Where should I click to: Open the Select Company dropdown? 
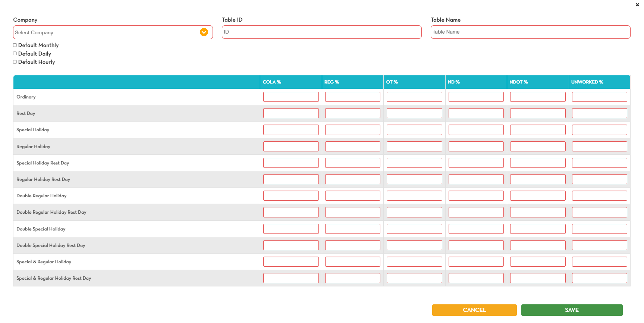pos(113,32)
